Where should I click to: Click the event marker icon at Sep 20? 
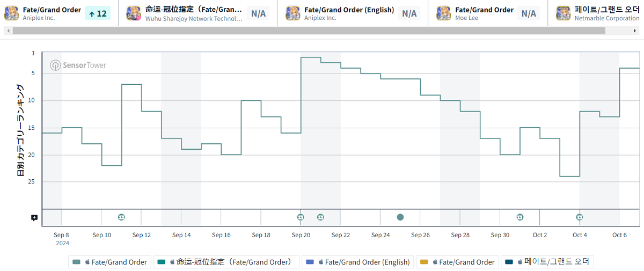click(x=301, y=217)
